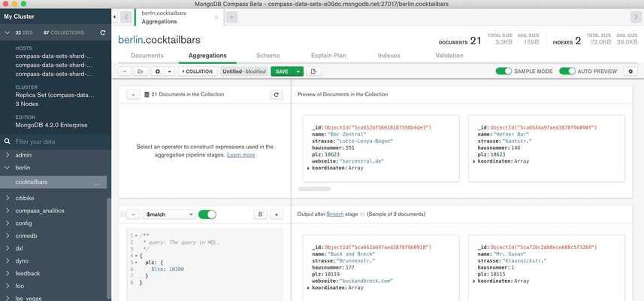The width and height of the screenshot is (644, 301).
Task: Click the info icon after $match stage
Action: (362, 214)
